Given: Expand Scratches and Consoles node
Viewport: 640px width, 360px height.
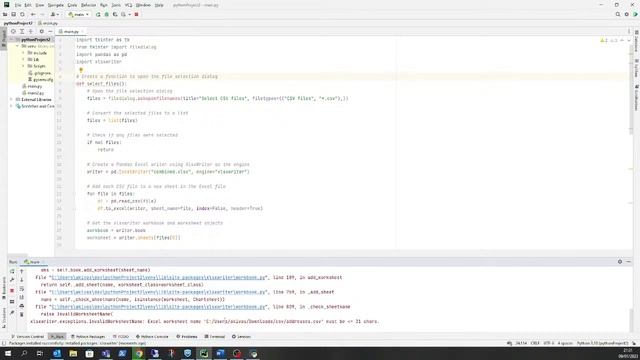Looking at the screenshot, I should (x=11, y=106).
